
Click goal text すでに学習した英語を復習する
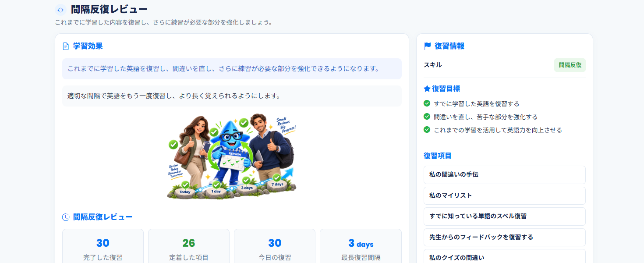(x=477, y=104)
